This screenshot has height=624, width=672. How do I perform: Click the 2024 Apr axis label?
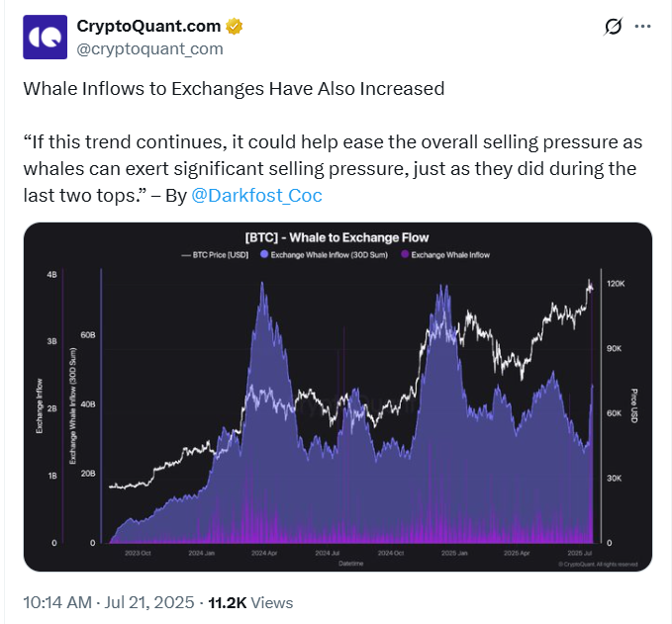coord(264,553)
